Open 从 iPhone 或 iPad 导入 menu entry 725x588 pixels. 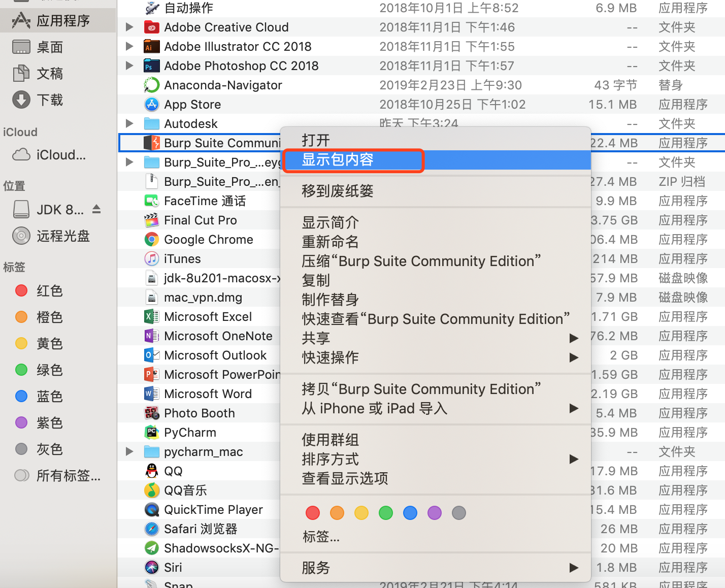[x=435, y=408]
